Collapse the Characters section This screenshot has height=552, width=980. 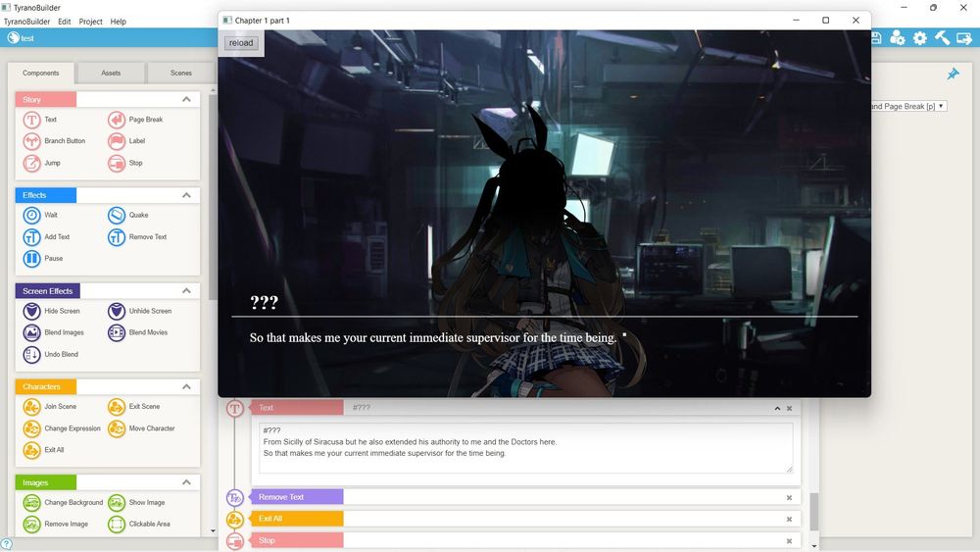coord(186,387)
